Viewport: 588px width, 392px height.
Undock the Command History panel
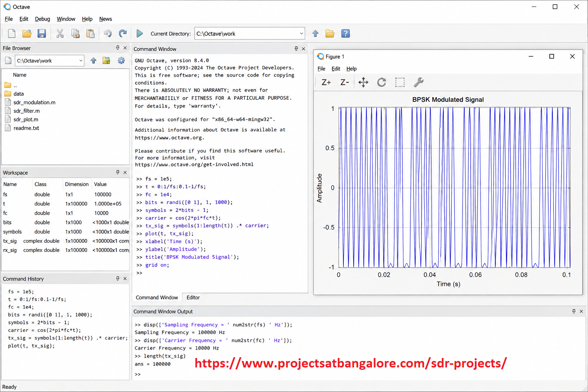click(x=118, y=278)
